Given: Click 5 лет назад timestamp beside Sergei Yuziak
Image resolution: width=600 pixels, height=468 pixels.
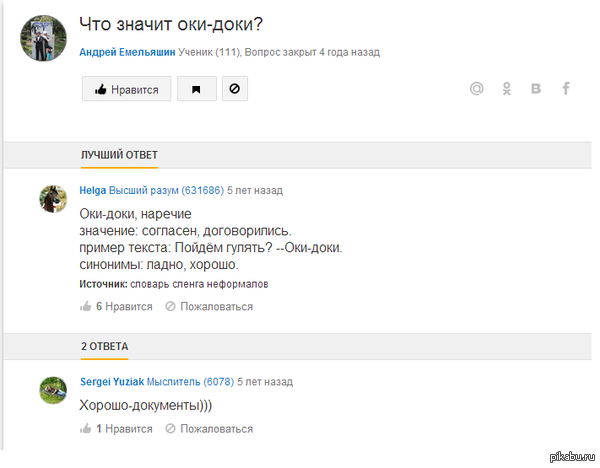Looking at the screenshot, I should [265, 382].
